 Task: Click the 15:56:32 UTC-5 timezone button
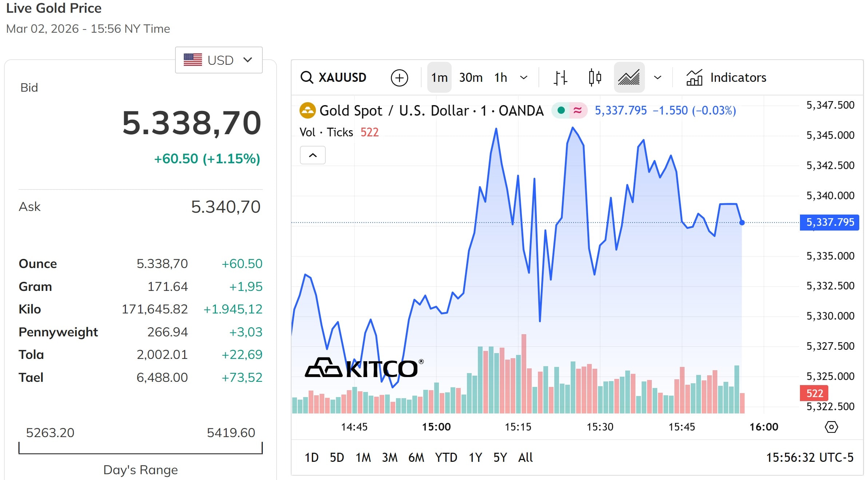810,457
